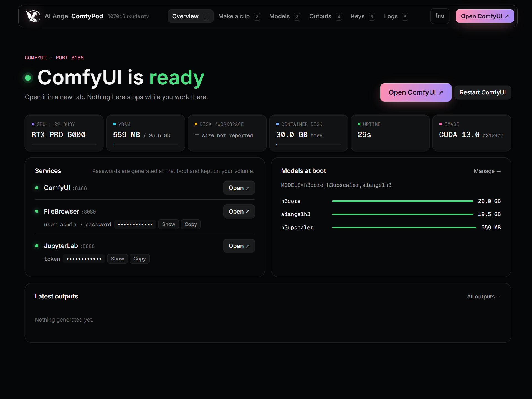The image size is (532, 399).
Task: Open the ComfyUI service on port 8188
Action: click(239, 188)
